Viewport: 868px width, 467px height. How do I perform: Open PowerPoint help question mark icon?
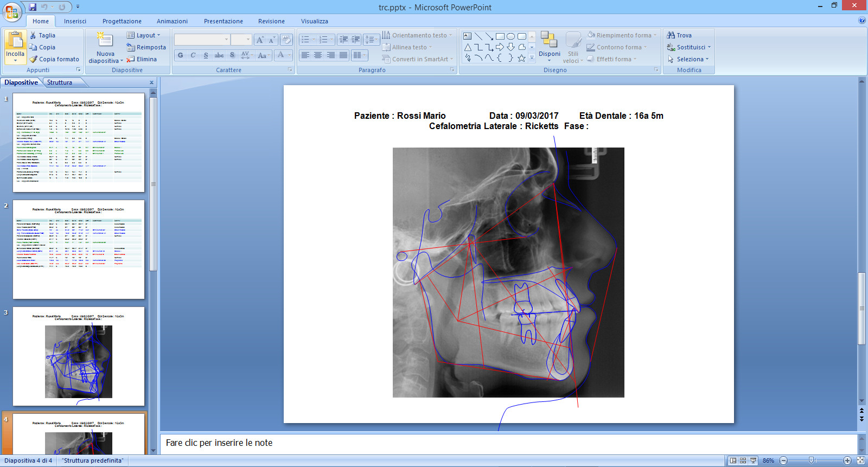pyautogui.click(x=862, y=21)
